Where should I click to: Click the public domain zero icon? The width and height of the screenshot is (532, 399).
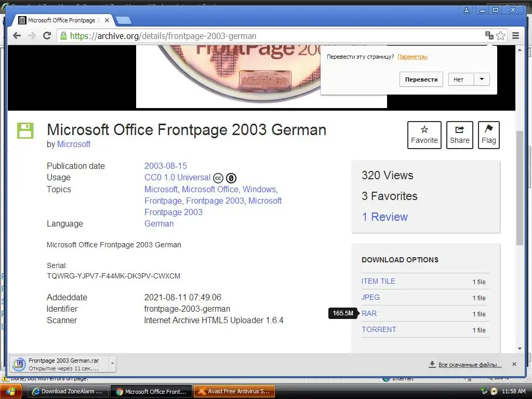point(231,178)
